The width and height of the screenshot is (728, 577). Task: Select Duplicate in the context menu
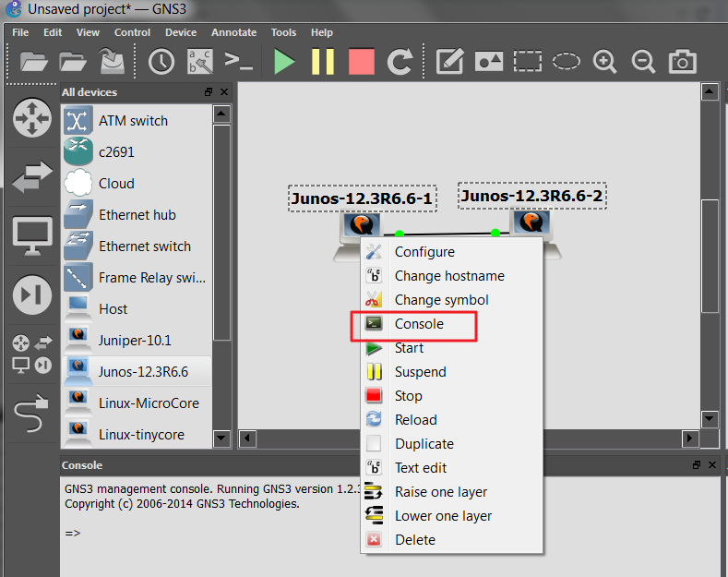point(451,444)
